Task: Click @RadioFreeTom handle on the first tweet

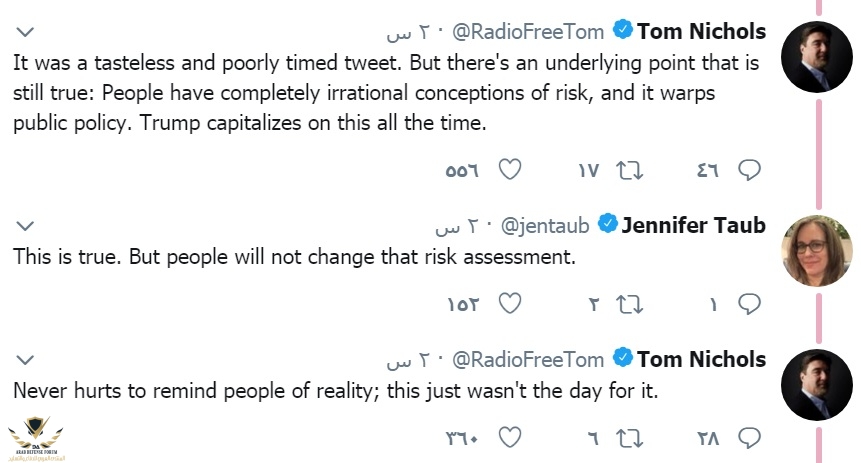Action: 530,32
